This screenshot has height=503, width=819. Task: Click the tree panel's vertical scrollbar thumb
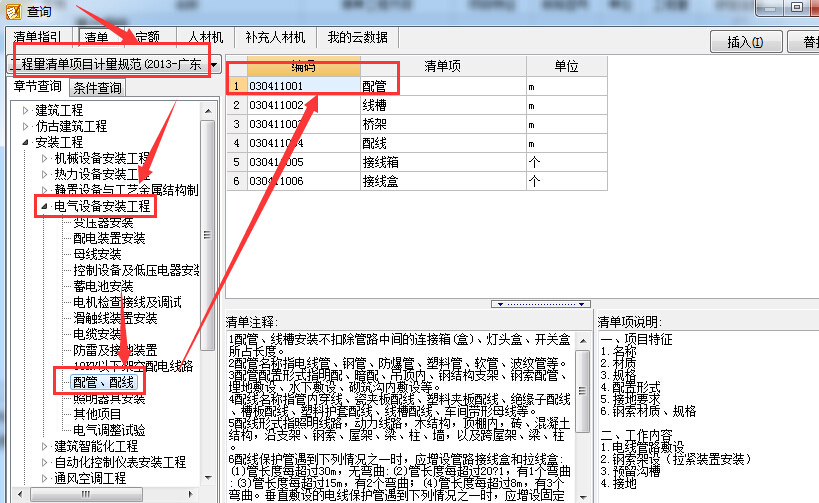208,235
